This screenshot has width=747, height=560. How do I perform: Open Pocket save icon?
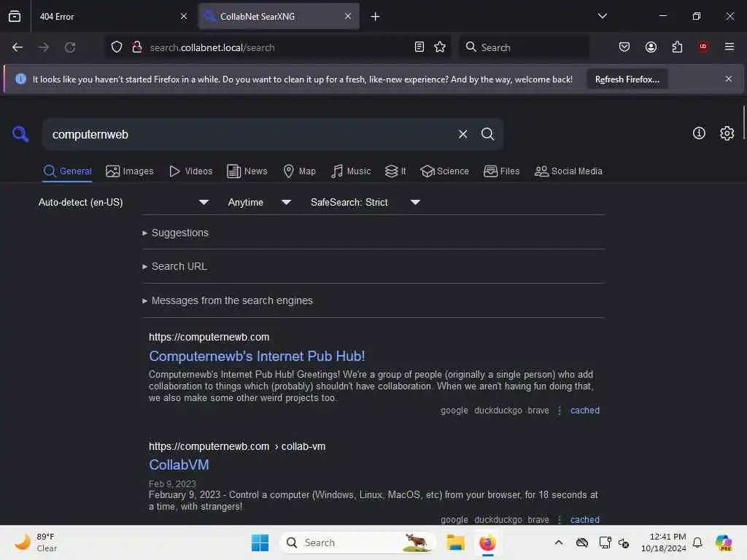[624, 47]
